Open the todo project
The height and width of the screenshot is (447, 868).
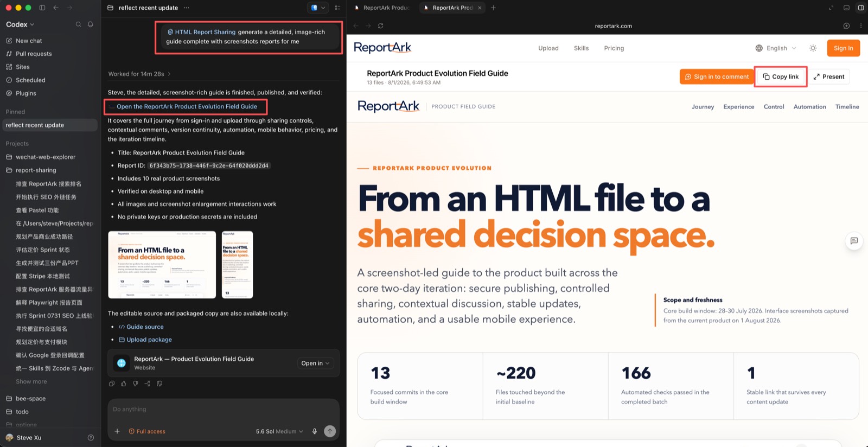[22, 412]
